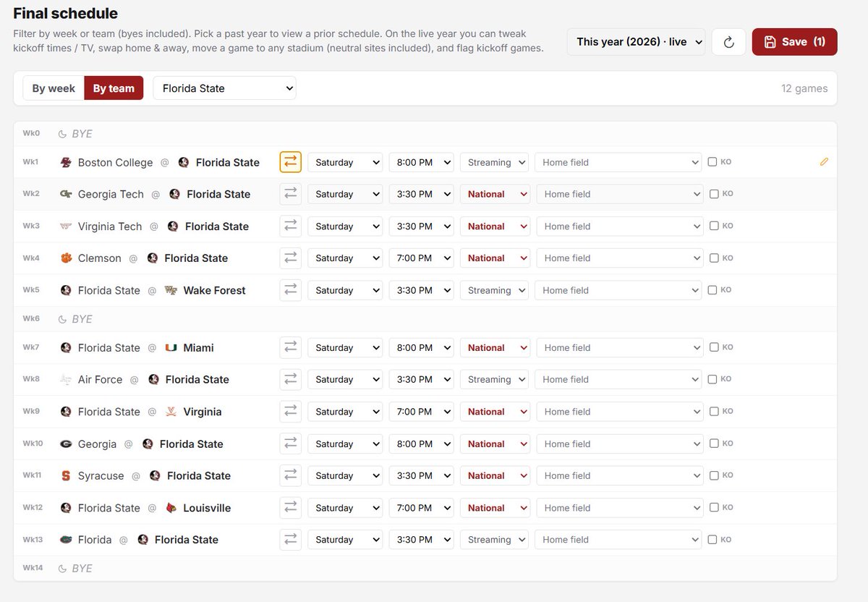Flag Georgia Tech game as kickoff (KO)

click(714, 194)
